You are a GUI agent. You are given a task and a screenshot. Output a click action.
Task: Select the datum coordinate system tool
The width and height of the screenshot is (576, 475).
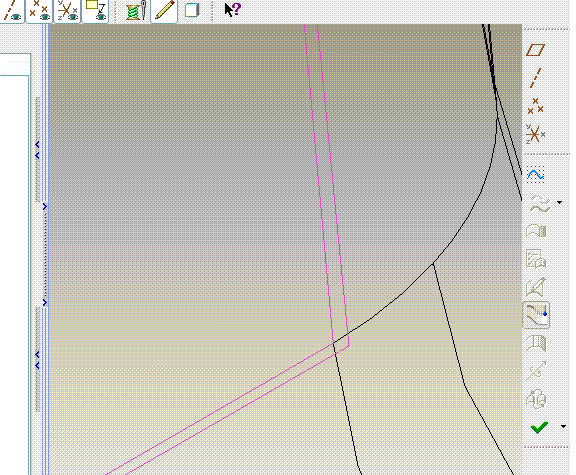(536, 134)
